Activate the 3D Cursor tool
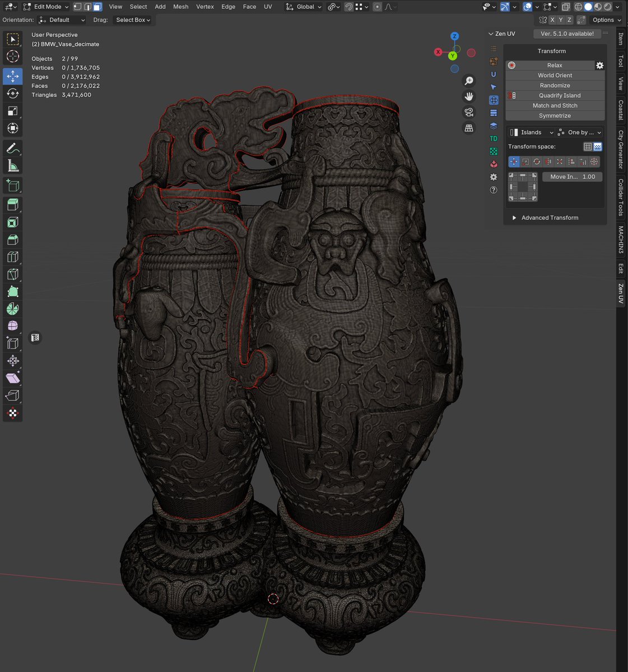This screenshot has width=628, height=672. pos(12,57)
